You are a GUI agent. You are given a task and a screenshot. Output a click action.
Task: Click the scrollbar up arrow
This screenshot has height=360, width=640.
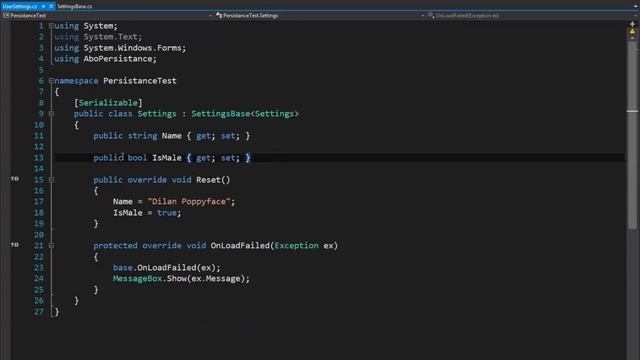pos(632,39)
